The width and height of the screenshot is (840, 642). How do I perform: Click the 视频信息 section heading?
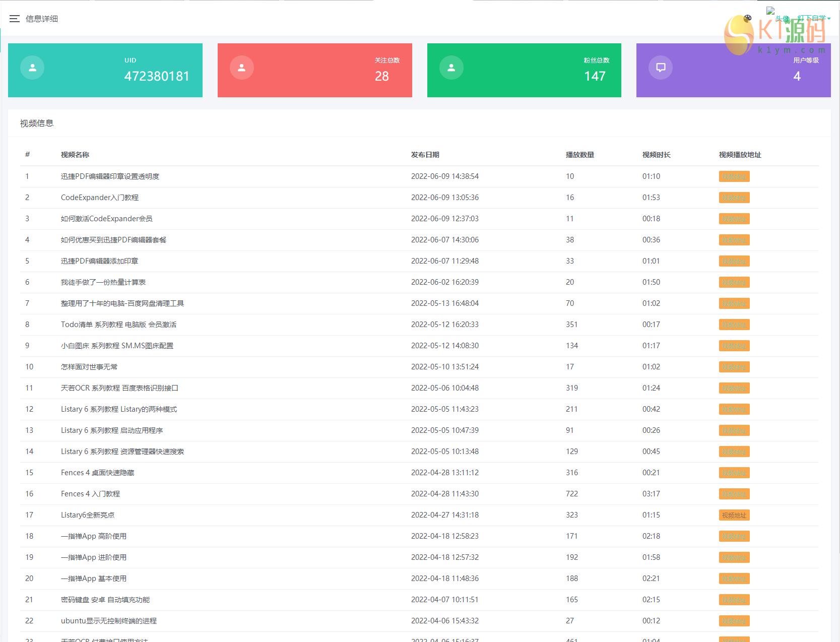click(37, 123)
